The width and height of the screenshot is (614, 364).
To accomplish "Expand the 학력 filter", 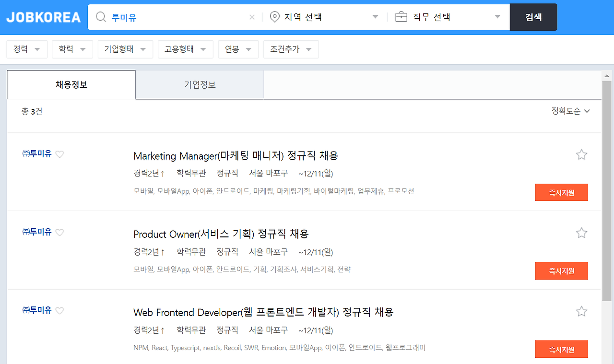I will tap(72, 49).
